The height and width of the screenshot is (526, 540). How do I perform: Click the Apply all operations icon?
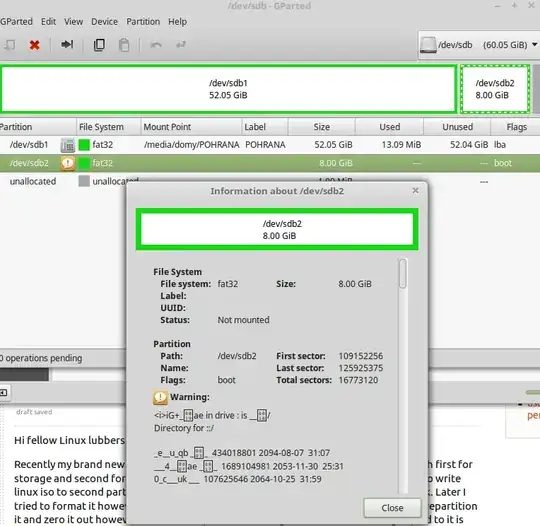[x=181, y=44]
